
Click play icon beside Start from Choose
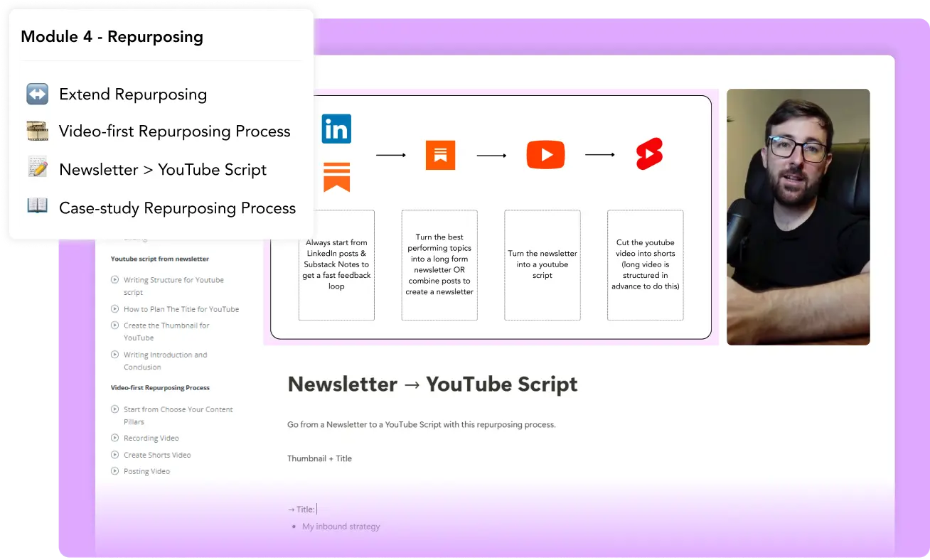(115, 409)
